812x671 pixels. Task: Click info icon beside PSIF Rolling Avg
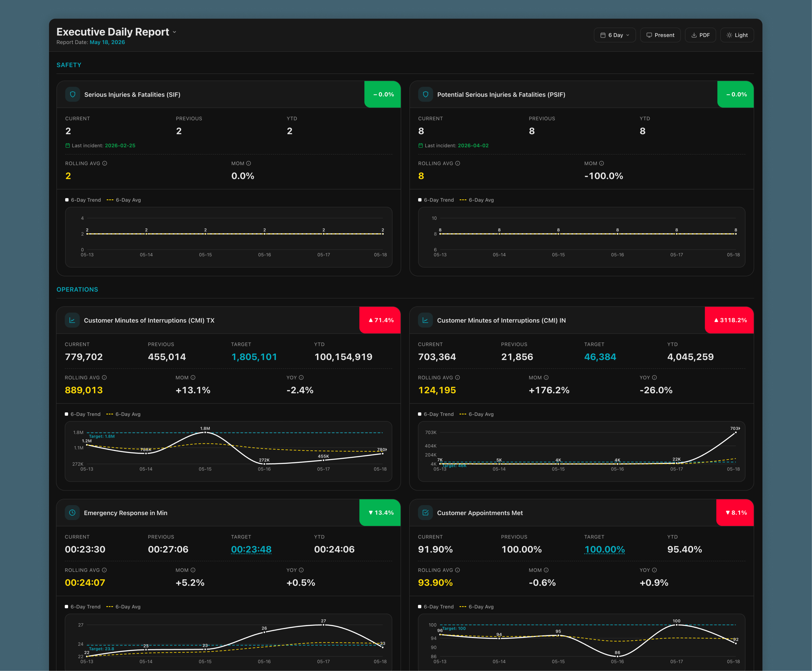[x=458, y=163]
